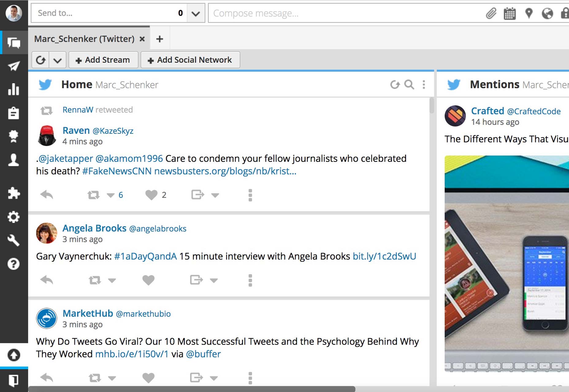Open the Publisher paper plane icon
The width and height of the screenshot is (569, 392).
coord(14,66)
